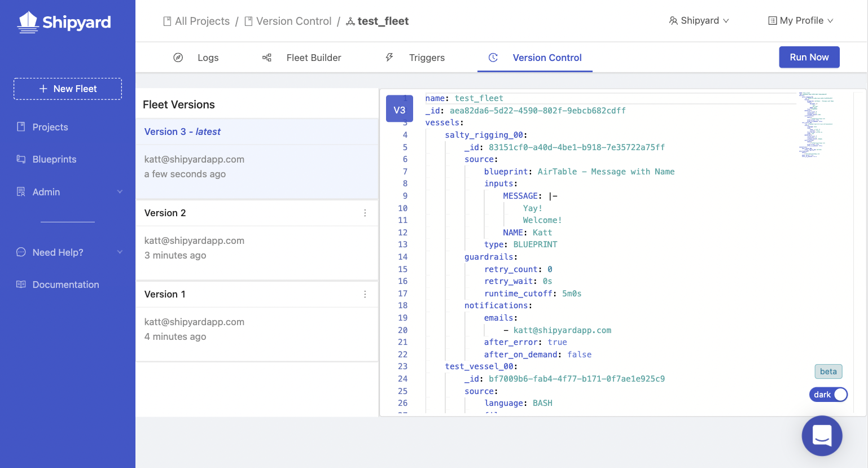Screen dimensions: 868x468
Task: Switch to the Fleet Builder tab
Action: (x=302, y=58)
